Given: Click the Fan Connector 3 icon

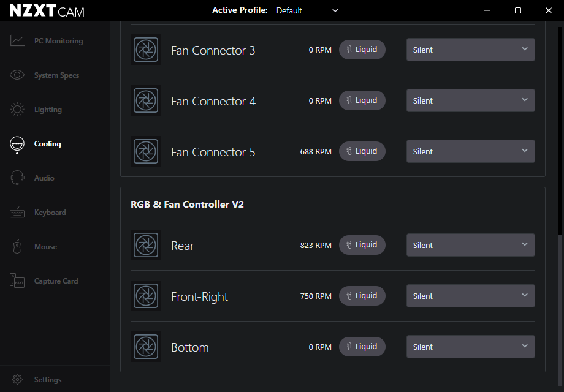Looking at the screenshot, I should pyautogui.click(x=146, y=50).
